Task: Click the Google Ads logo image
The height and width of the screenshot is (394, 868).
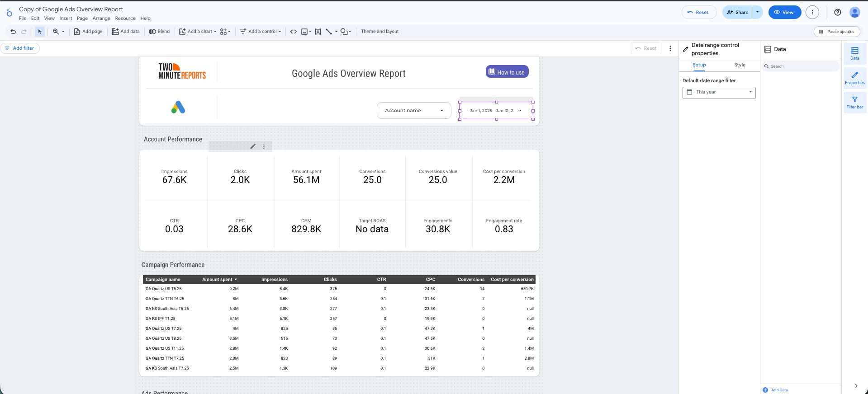Action: pos(178,108)
